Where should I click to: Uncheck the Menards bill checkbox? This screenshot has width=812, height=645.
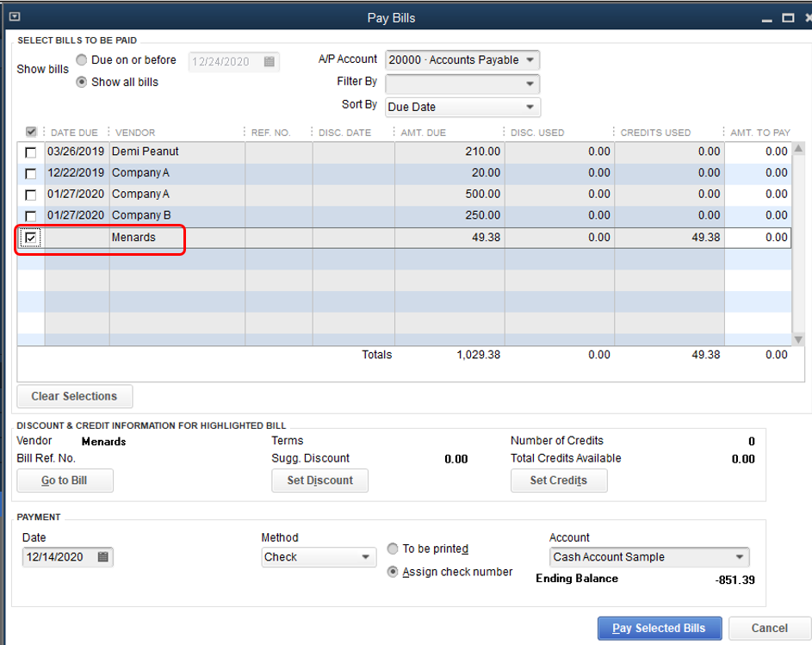coord(30,238)
